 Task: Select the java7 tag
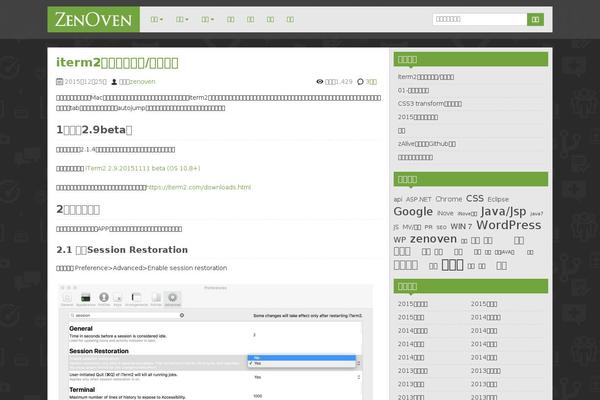pos(536,214)
